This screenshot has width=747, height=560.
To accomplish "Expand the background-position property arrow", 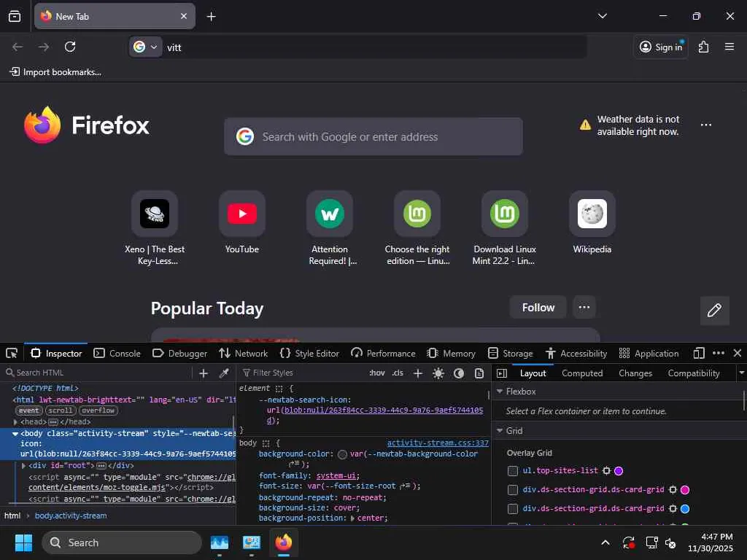I will [352, 518].
